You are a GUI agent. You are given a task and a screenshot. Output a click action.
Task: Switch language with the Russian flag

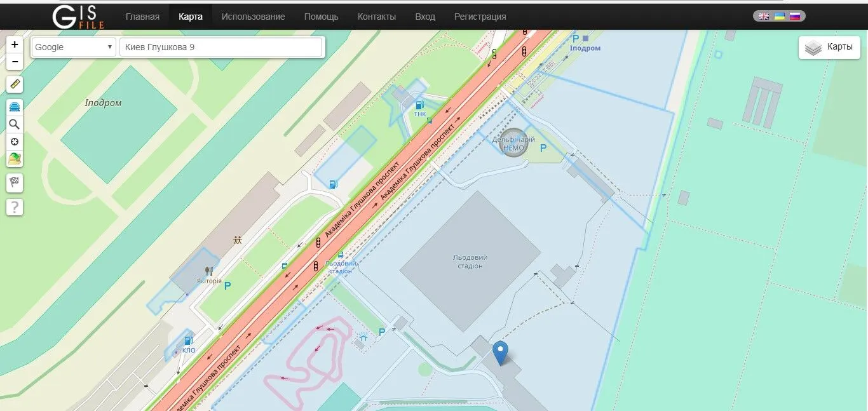point(794,17)
